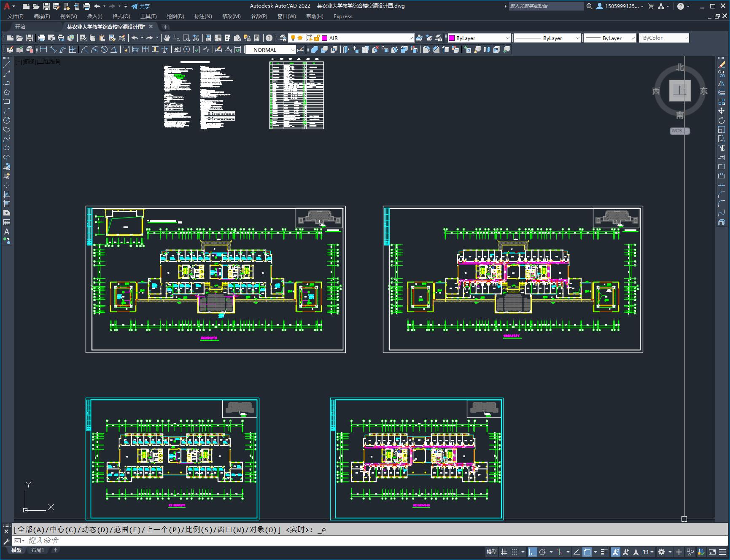This screenshot has height=560, width=730.
Task: Open the Layer Properties Manager icon
Action: pyautogui.click(x=283, y=38)
